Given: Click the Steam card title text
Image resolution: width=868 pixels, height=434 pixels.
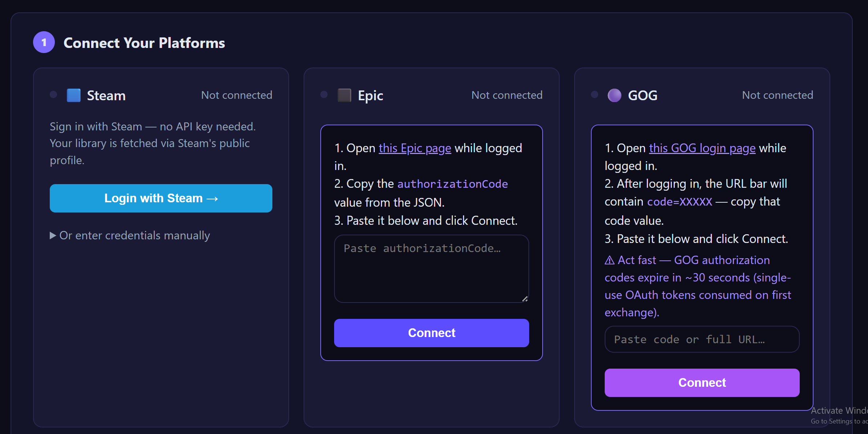Looking at the screenshot, I should pyautogui.click(x=106, y=96).
